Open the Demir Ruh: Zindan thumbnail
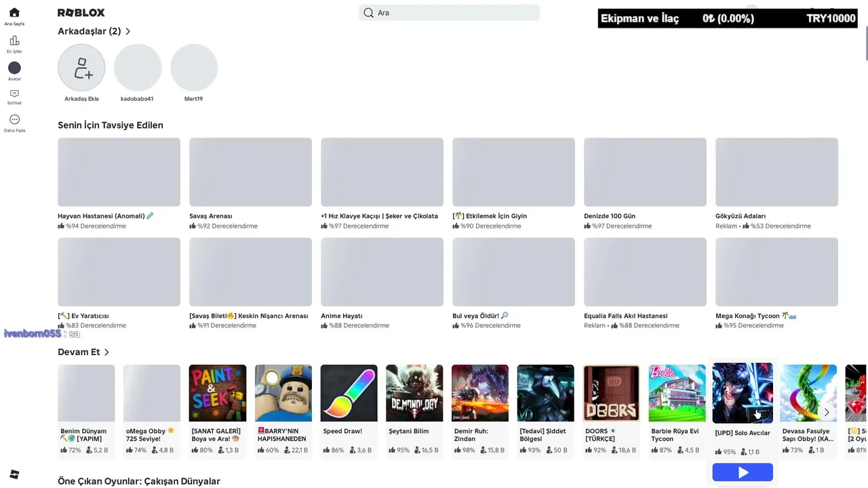 480,393
